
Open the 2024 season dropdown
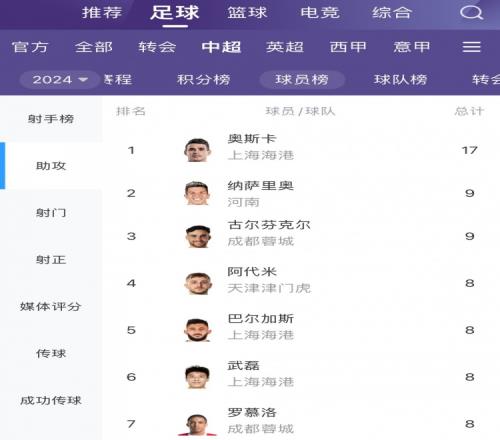point(60,80)
